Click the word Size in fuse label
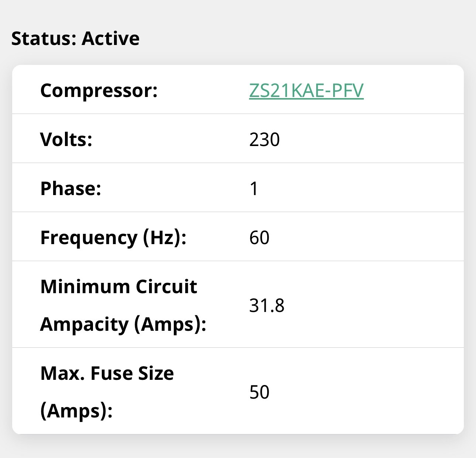 [156, 373]
